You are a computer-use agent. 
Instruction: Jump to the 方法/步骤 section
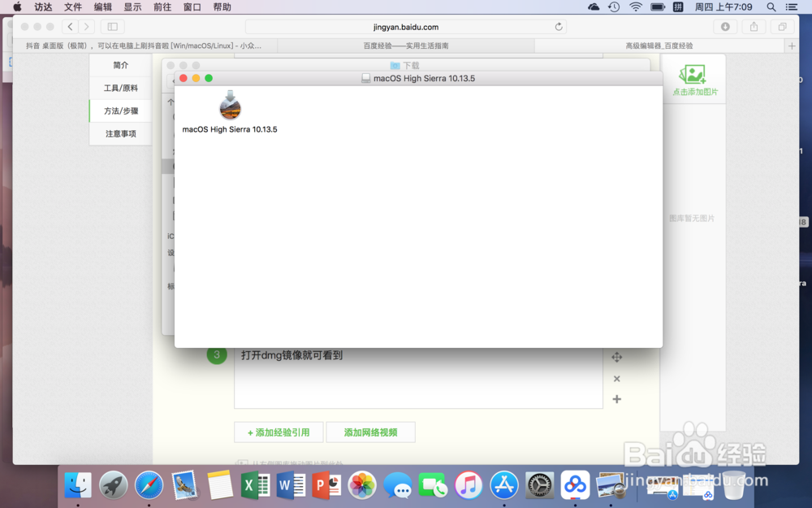121,111
